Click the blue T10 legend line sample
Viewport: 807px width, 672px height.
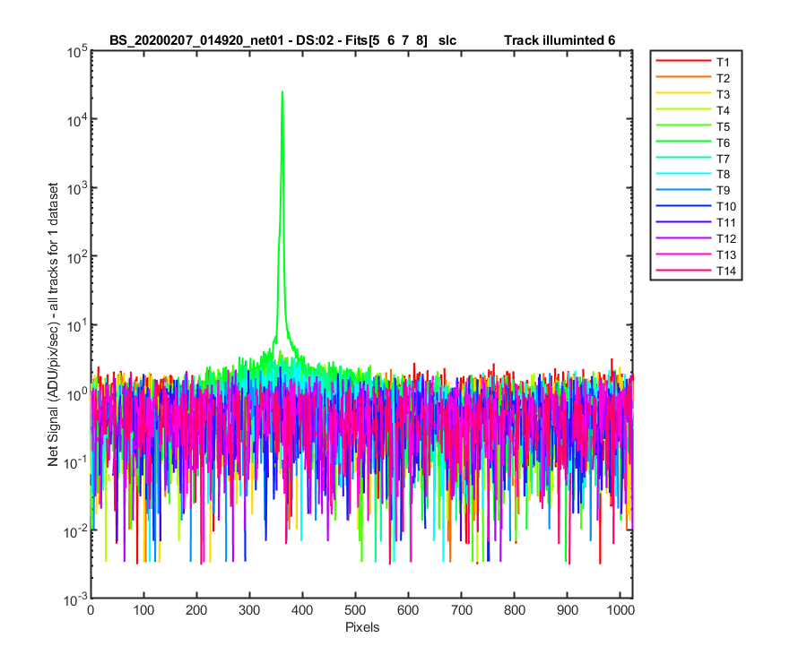(683, 206)
